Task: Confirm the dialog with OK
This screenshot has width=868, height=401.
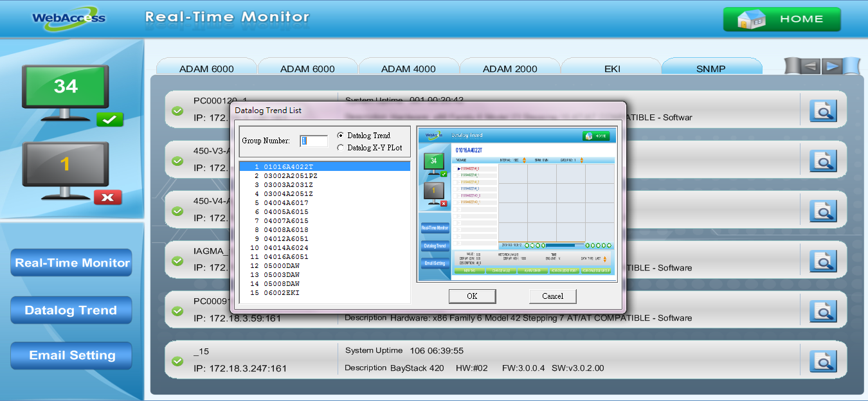Action: (472, 296)
